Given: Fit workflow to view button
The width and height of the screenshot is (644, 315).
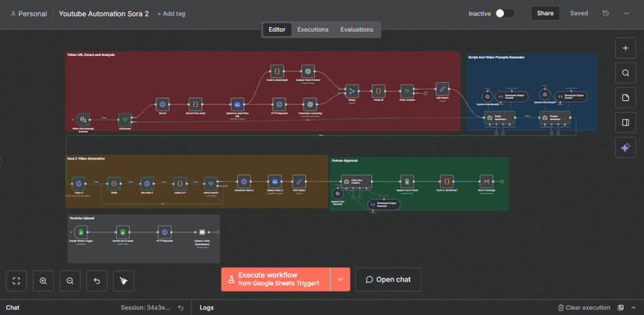Looking at the screenshot, I should [x=16, y=281].
